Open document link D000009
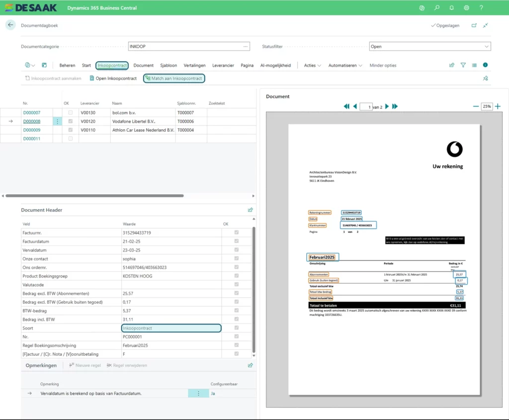509x420 pixels. coord(32,130)
